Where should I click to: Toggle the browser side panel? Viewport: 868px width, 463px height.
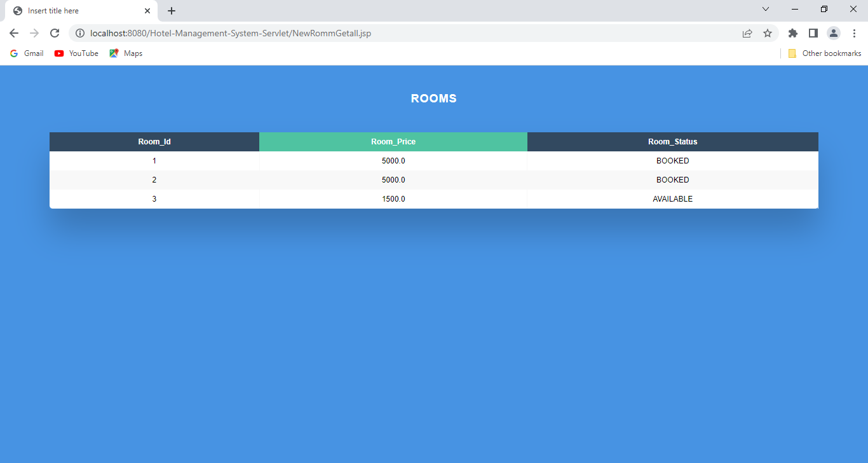[813, 33]
